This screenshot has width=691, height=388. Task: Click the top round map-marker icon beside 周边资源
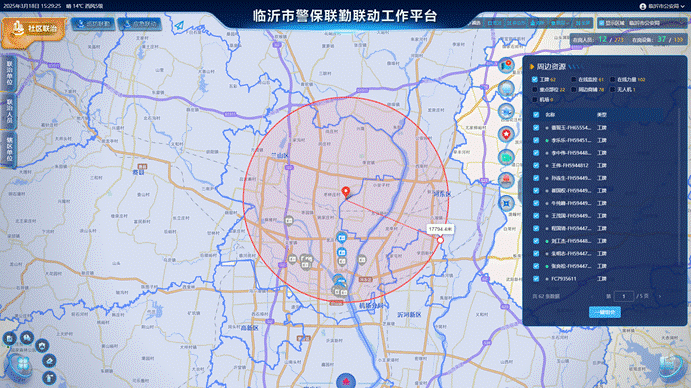pos(506,65)
